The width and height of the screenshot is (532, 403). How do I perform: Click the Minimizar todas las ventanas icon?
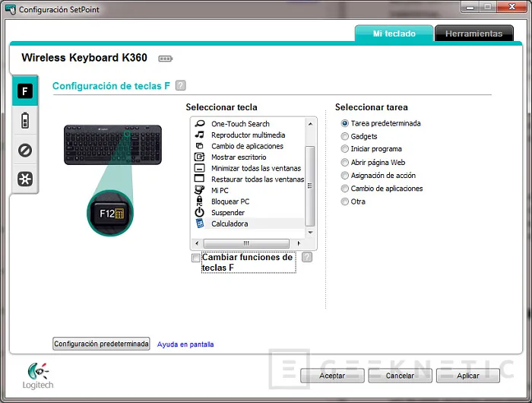pos(199,168)
